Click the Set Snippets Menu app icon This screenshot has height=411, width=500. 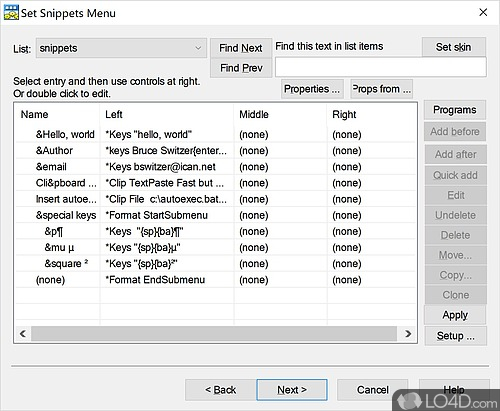(x=11, y=13)
